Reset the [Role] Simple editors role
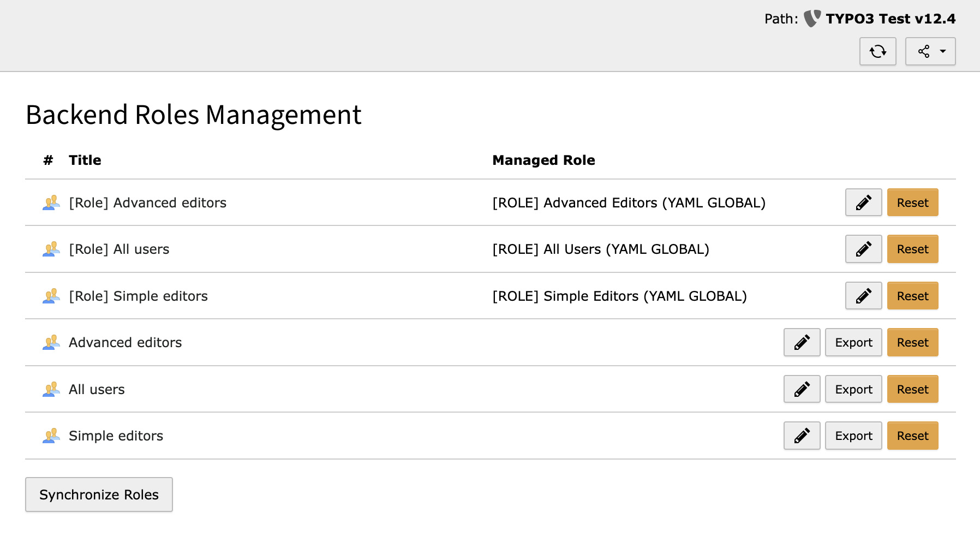Viewport: 980px width, 548px height. [x=912, y=296]
